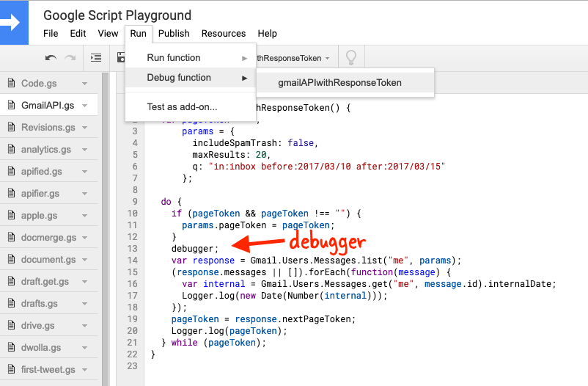The width and height of the screenshot is (588, 386).
Task: Open dropdown arrow for apple.gs
Action: (85, 216)
